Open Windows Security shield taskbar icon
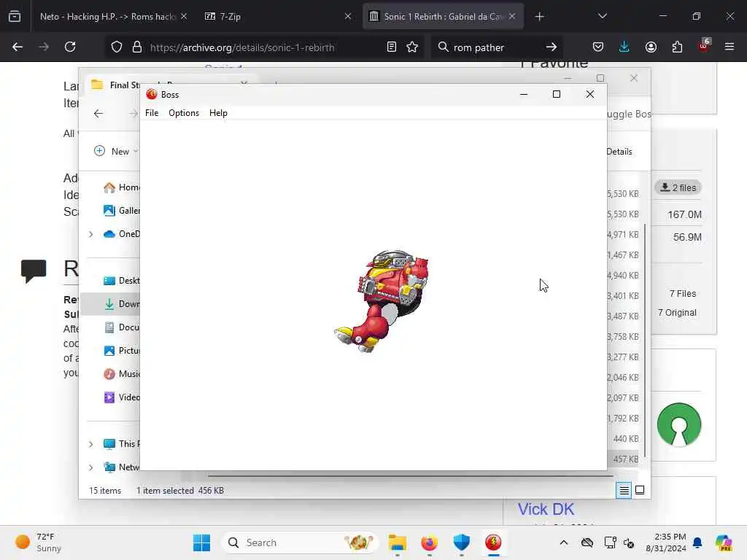The width and height of the screenshot is (747, 560). click(462, 542)
